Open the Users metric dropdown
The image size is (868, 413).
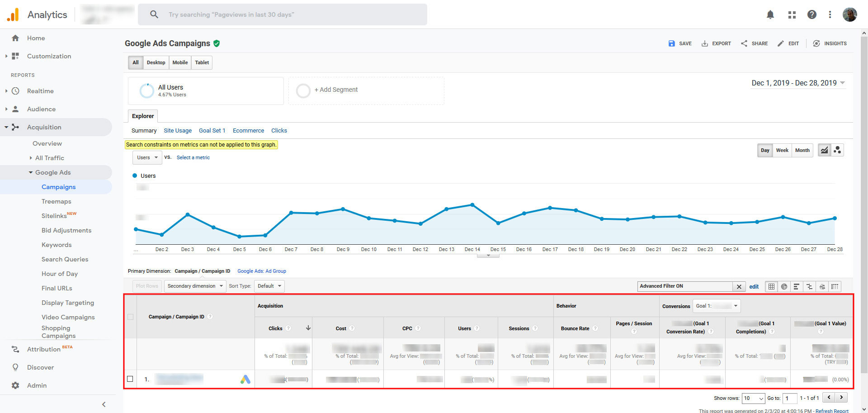point(147,157)
